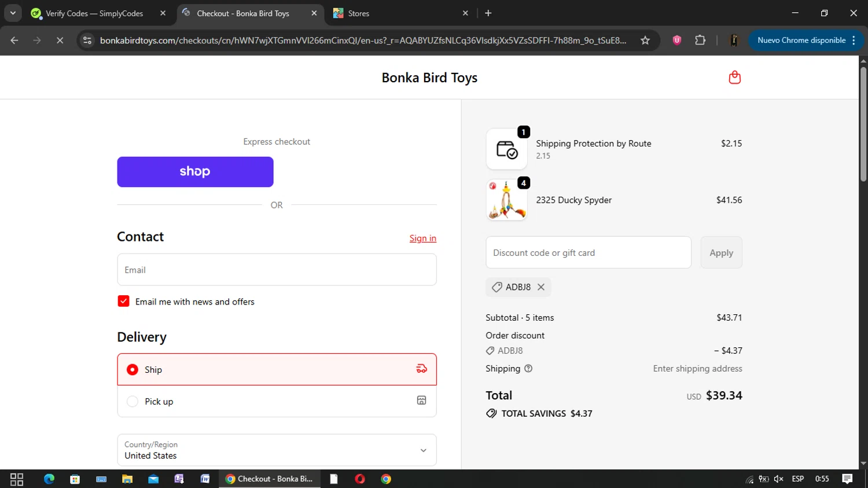Click the Sign in link
The image size is (868, 488).
[x=423, y=238]
